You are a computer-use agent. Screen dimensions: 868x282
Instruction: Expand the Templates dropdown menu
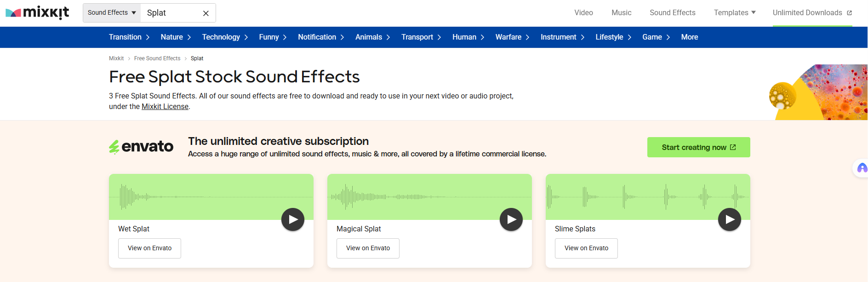(734, 13)
